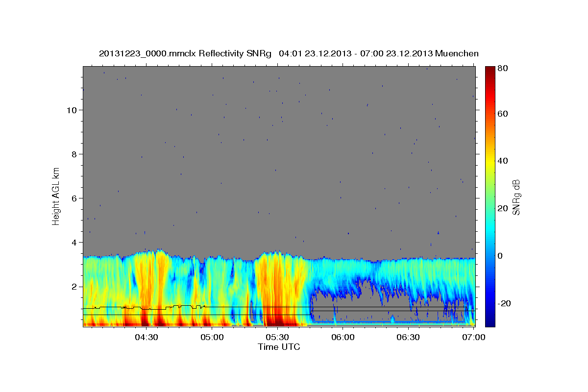Click the 04:30 time tick label
588x392 pixels.
[146, 337]
